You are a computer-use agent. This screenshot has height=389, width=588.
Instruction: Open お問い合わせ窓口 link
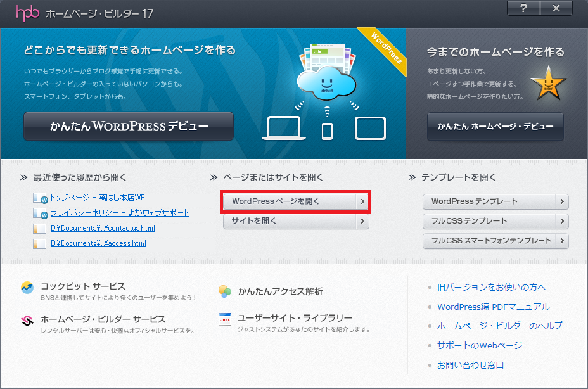click(470, 365)
